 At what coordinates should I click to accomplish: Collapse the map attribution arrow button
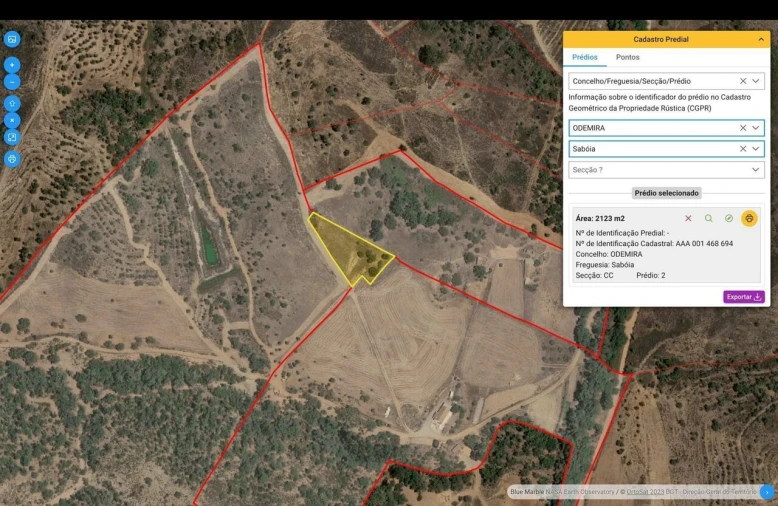[767, 492]
